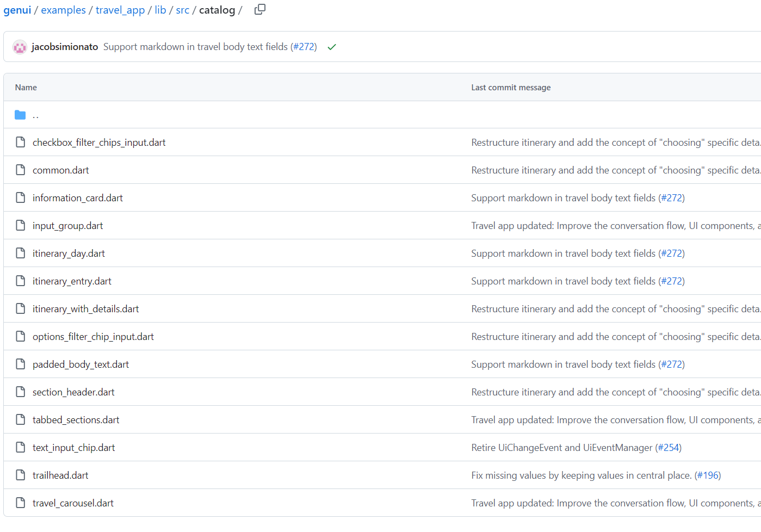Navigate to the lib breadcrumb folder
The image size is (761, 532).
pos(160,10)
